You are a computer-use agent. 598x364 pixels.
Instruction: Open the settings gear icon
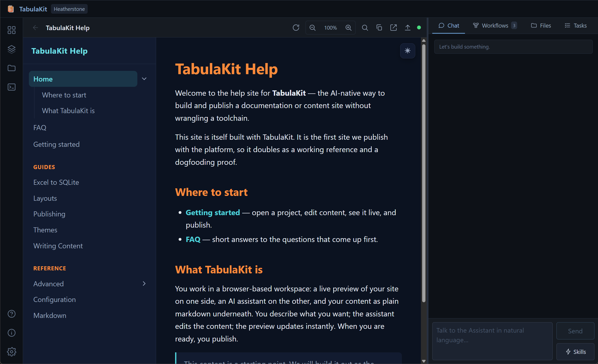click(12, 352)
